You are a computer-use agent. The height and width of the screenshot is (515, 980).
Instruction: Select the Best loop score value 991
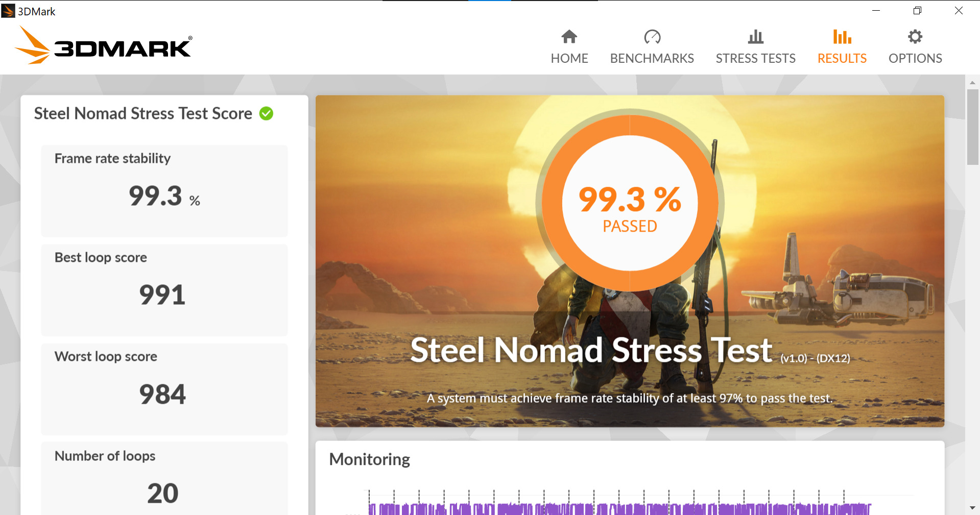(162, 295)
